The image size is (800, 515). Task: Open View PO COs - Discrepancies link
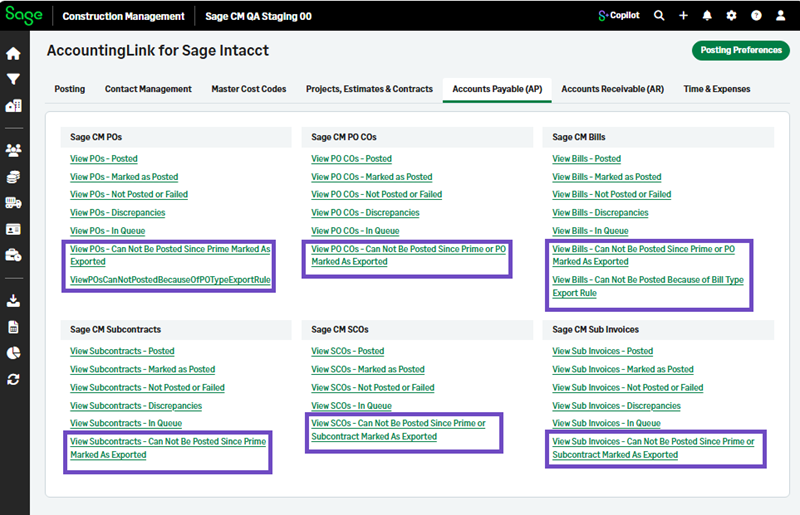365,212
